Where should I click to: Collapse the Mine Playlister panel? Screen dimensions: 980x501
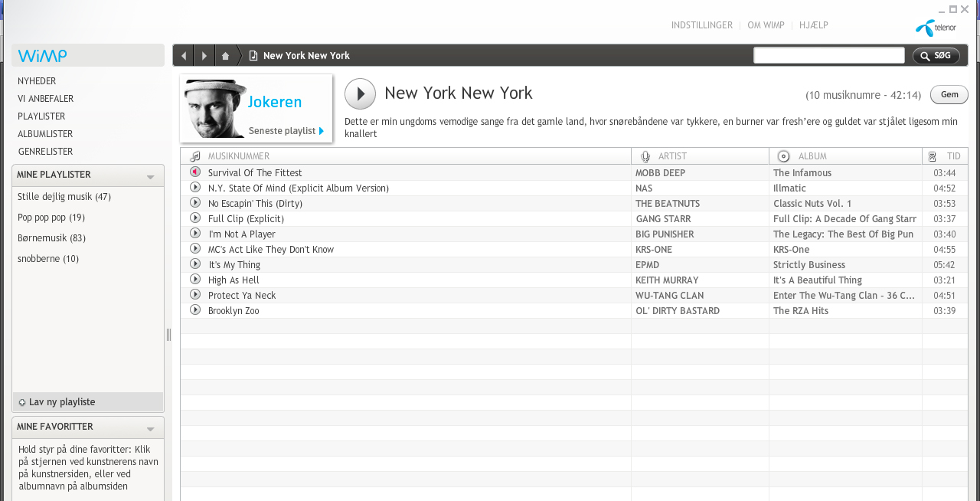151,176
